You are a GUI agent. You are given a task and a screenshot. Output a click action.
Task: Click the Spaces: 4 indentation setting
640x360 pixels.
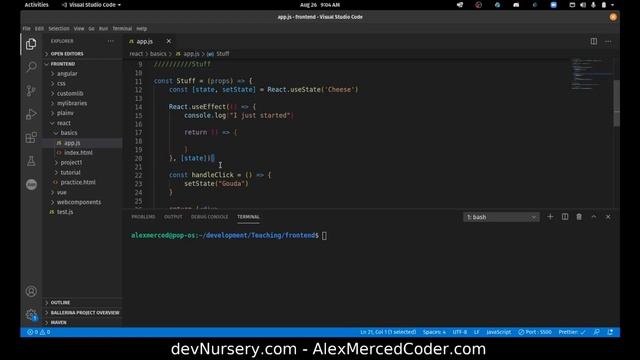pos(434,332)
